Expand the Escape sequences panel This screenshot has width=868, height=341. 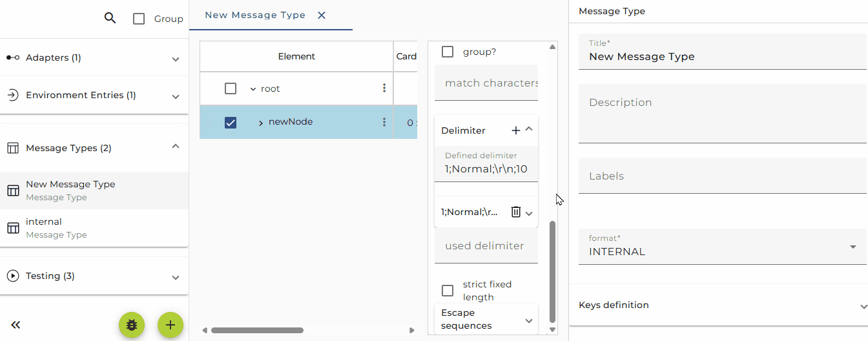[486, 319]
